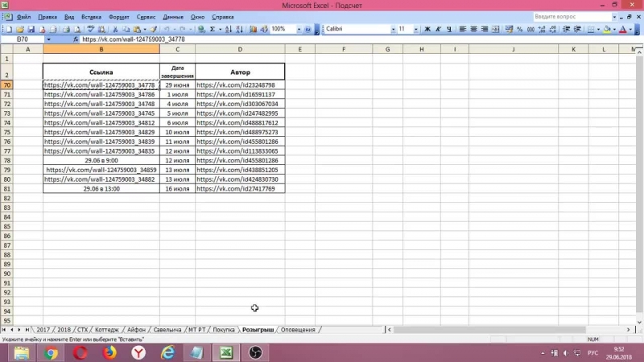Align text left icon
The width and height of the screenshot is (644, 362).
[462, 29]
